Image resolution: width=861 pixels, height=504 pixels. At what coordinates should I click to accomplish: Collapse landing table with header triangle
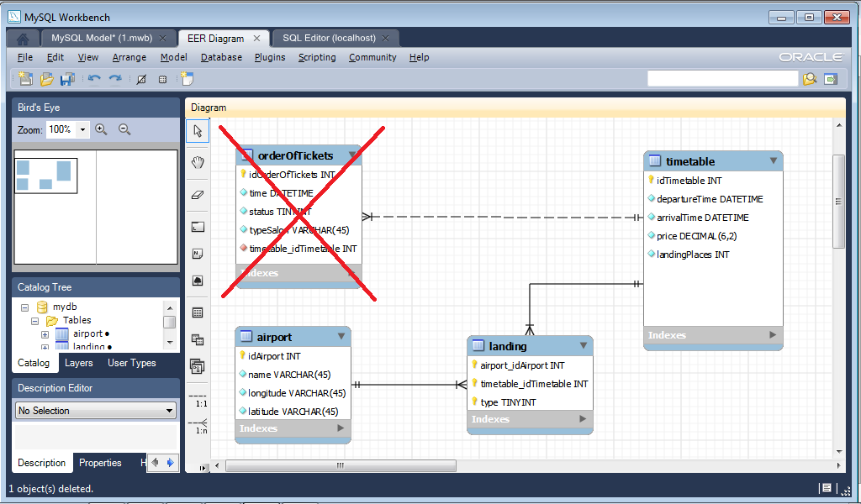(584, 345)
